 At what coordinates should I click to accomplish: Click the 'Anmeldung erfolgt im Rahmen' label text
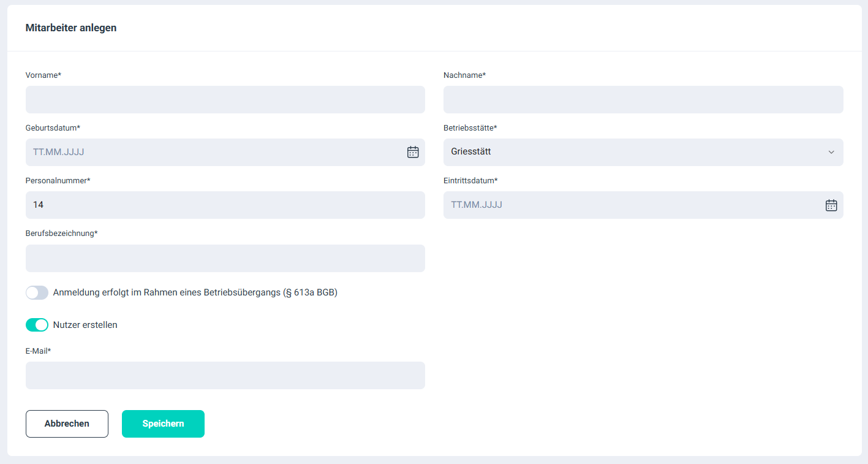coord(195,292)
